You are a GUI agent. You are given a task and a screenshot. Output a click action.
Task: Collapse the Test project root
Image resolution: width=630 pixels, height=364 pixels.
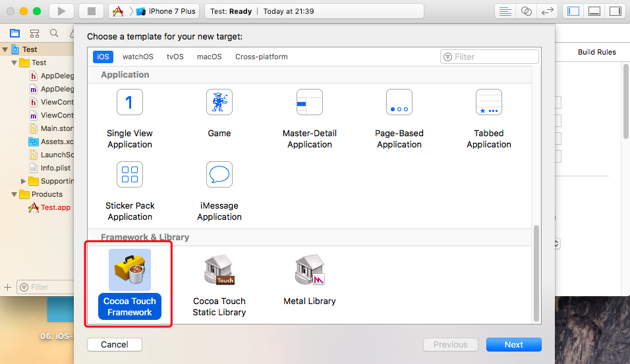(5, 50)
